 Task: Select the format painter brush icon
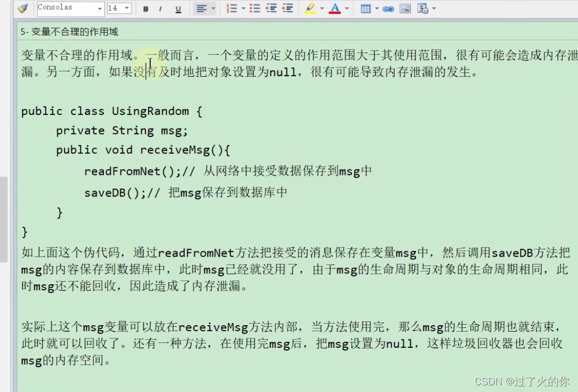[x=22, y=8]
